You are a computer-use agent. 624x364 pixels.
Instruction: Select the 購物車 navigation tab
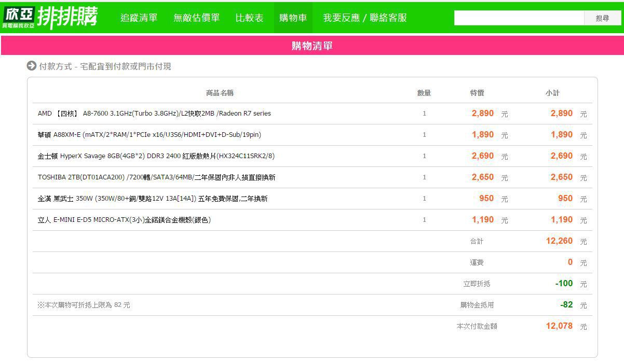[x=293, y=18]
